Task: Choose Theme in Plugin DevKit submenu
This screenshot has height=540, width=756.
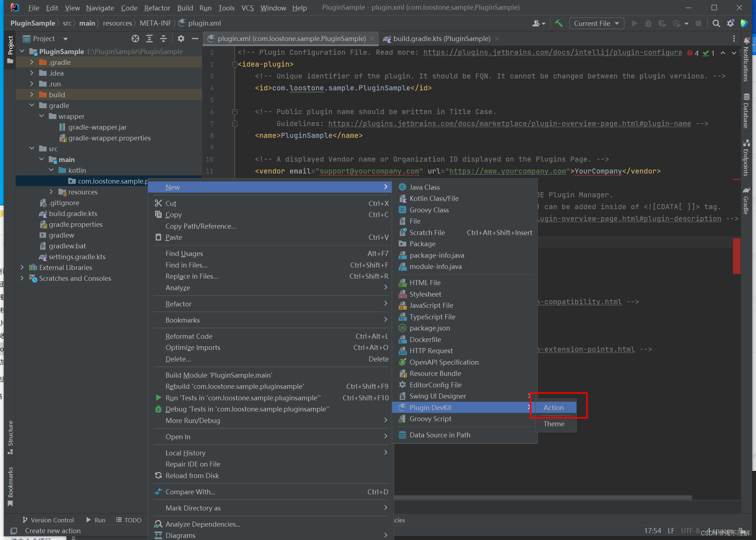Action: [x=556, y=424]
